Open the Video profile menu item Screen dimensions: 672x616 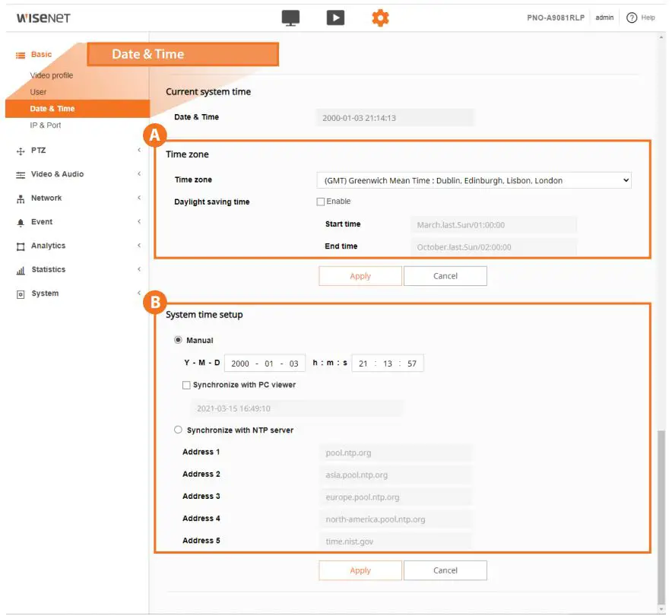pyautogui.click(x=52, y=75)
